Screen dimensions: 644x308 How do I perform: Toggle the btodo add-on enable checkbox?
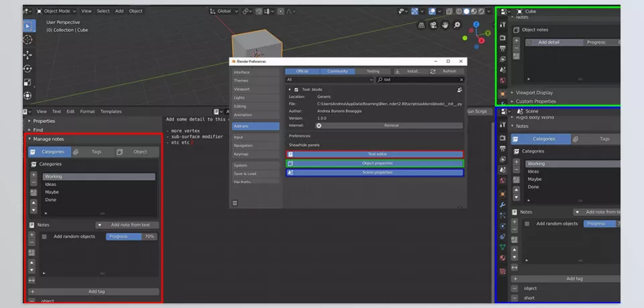pos(296,89)
